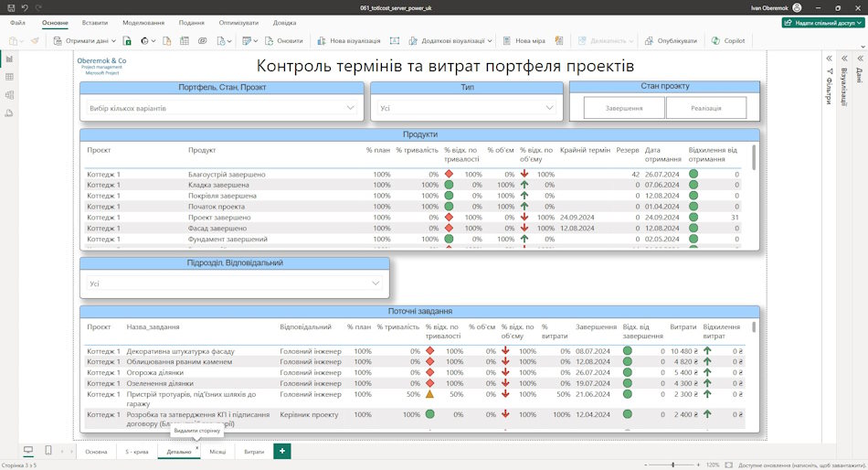Close the Детально page tab

(x=196, y=448)
